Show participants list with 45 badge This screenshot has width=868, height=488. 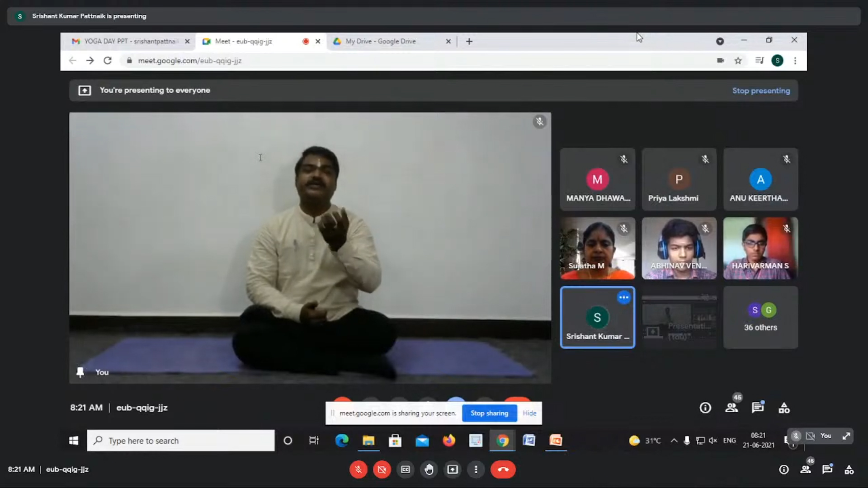806,469
